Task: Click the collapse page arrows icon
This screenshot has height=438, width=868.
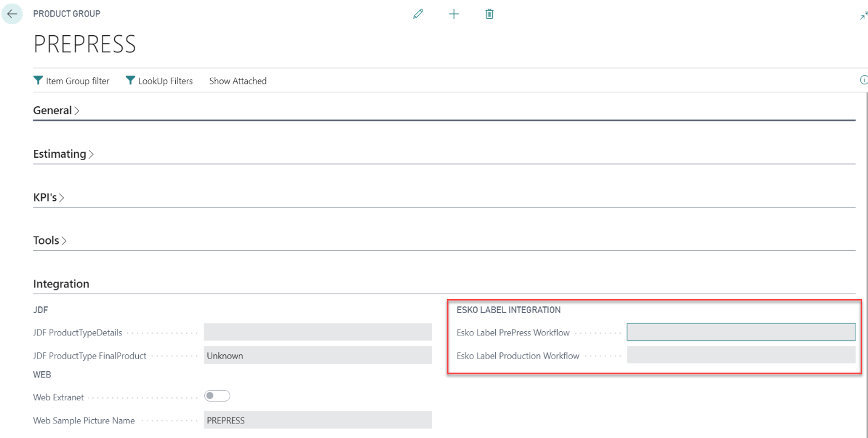Action: pos(863,16)
